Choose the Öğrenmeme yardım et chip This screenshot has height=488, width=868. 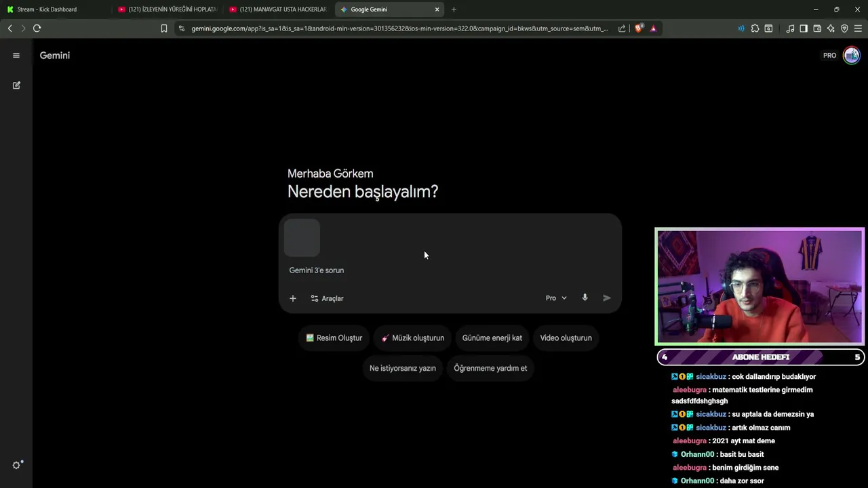490,368
